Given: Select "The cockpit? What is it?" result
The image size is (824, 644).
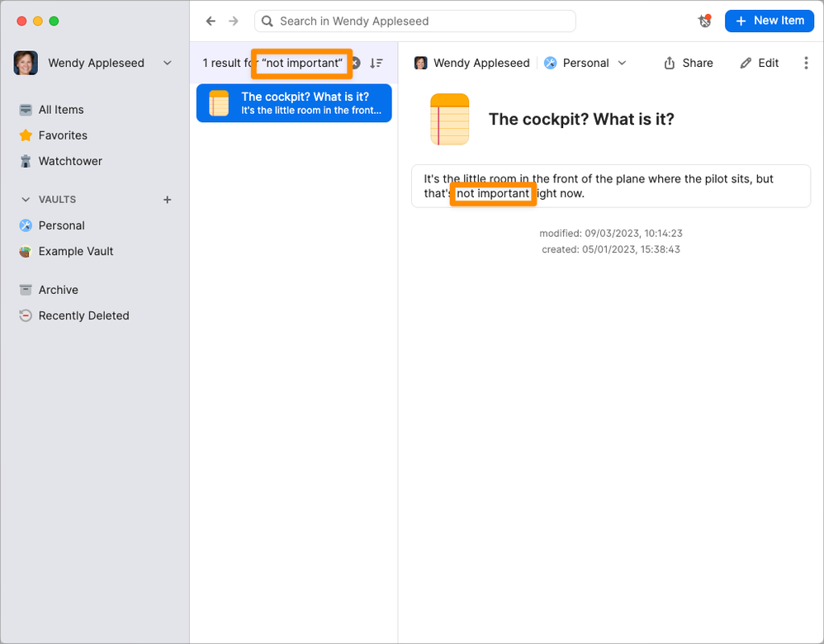Looking at the screenshot, I should click(x=294, y=103).
